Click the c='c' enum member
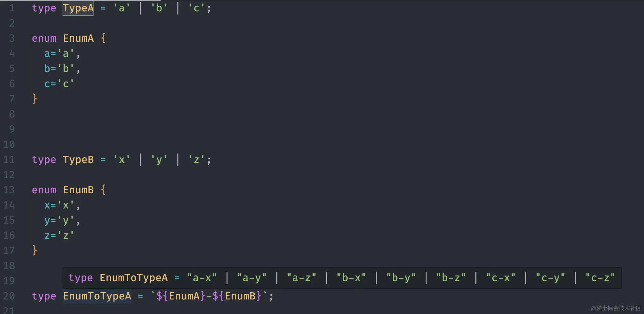644x314 pixels. [x=59, y=84]
